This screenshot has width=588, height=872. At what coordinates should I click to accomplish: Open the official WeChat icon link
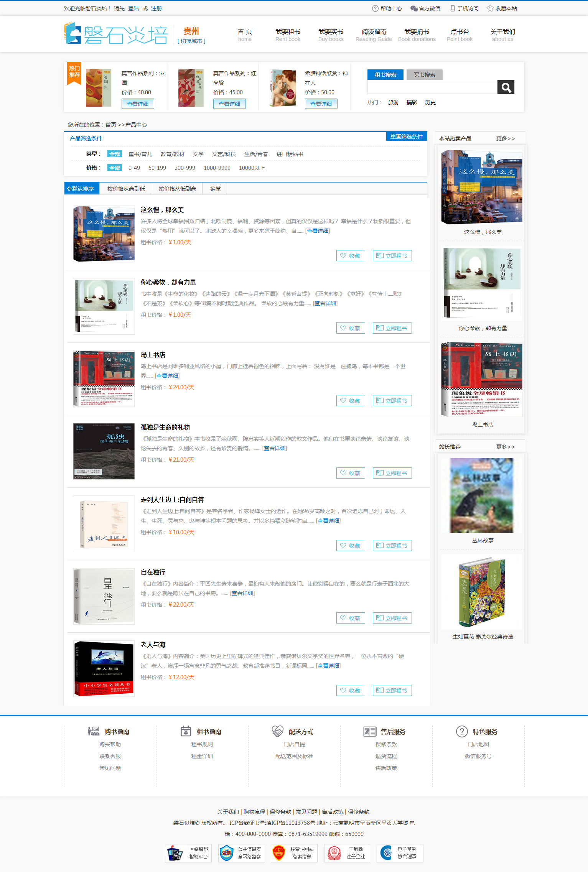(x=414, y=8)
